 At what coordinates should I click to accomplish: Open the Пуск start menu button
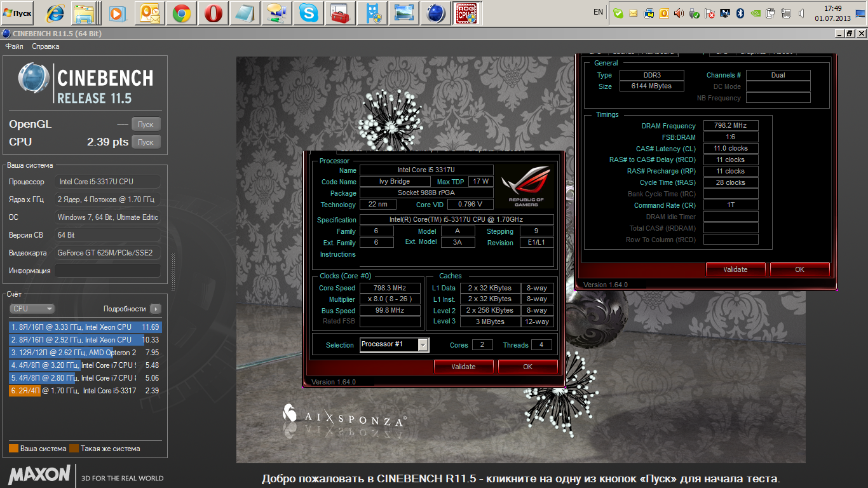[x=18, y=13]
